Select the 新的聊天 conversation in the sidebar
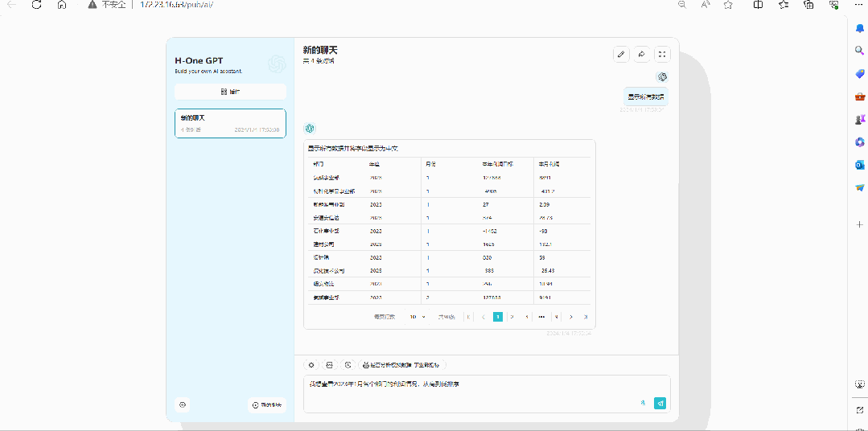868x431 pixels. [x=230, y=123]
